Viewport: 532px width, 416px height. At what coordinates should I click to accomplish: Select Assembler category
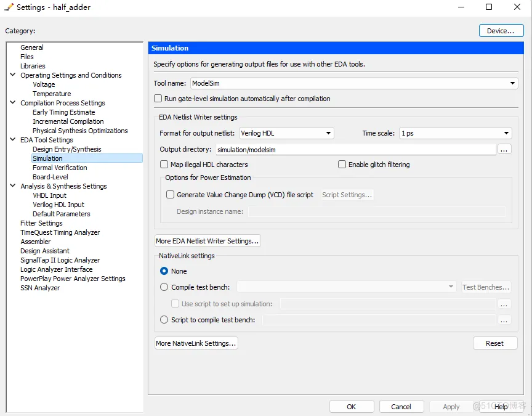coord(35,242)
